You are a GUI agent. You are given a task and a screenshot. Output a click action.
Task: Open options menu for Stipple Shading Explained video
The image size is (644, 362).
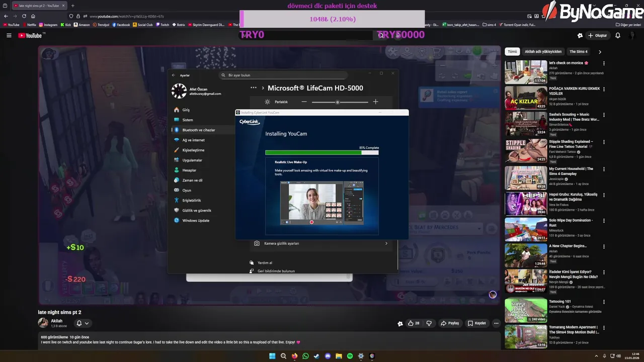tap(604, 142)
